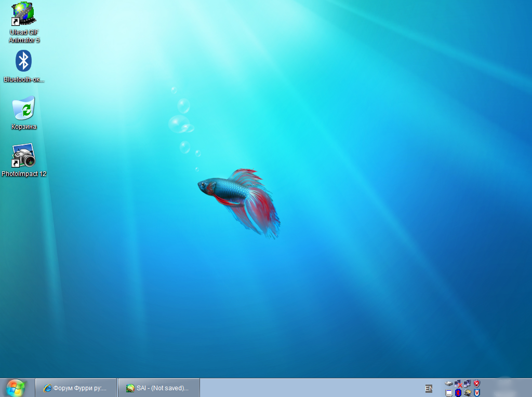Click the Bluetooth icon in system tray
Viewport: 532px width, 397px height.
[x=458, y=393]
